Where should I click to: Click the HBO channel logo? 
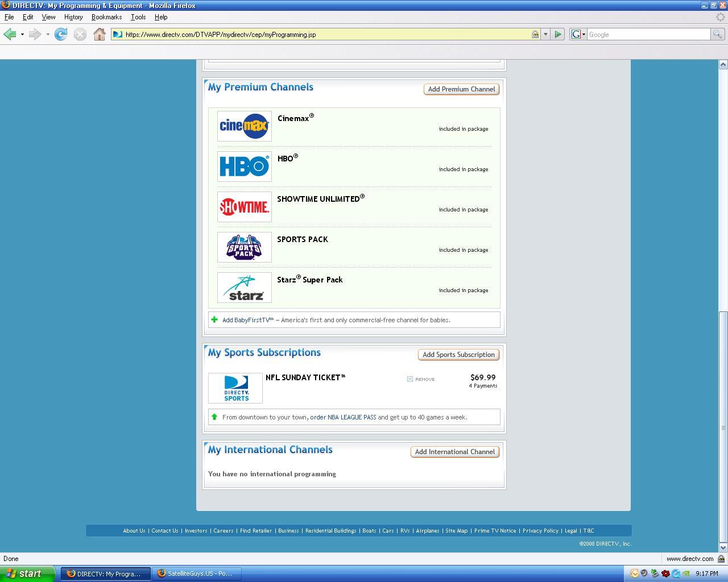pos(245,167)
